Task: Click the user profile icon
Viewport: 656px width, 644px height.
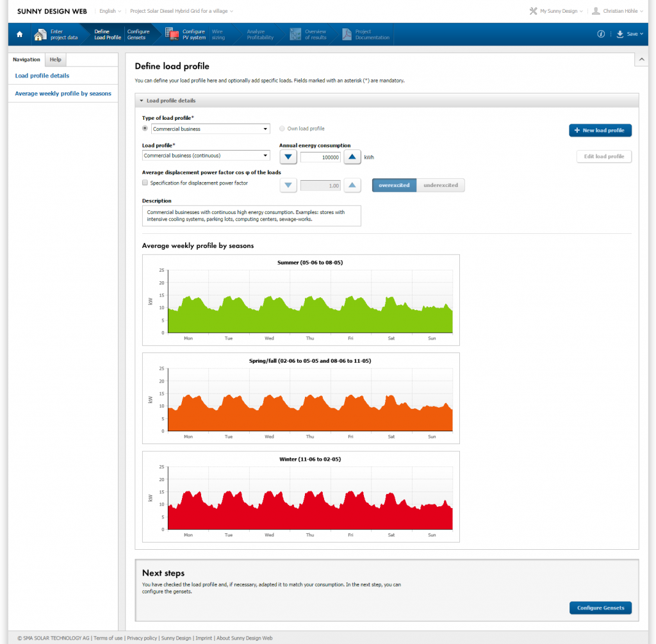Action: (x=596, y=11)
